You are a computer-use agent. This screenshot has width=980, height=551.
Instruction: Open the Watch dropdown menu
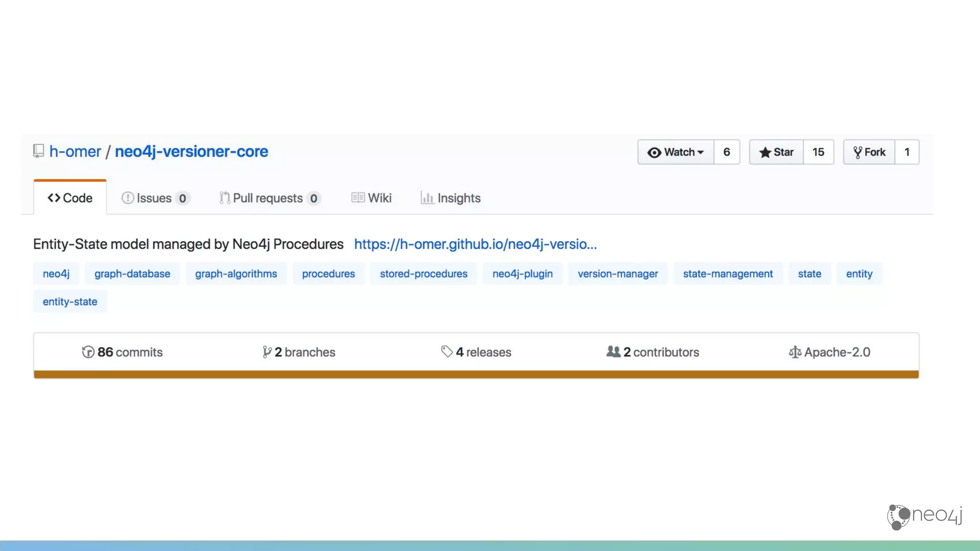click(676, 152)
